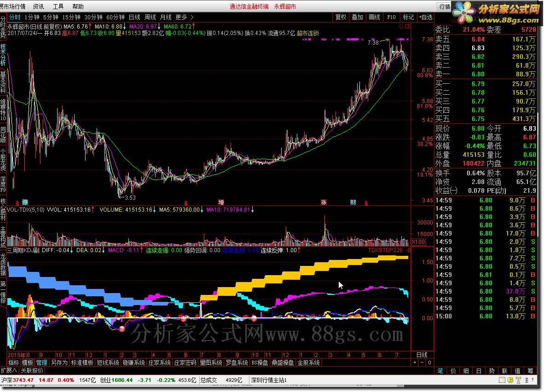
Task: Open the 工具 menu
Action: [58, 6]
